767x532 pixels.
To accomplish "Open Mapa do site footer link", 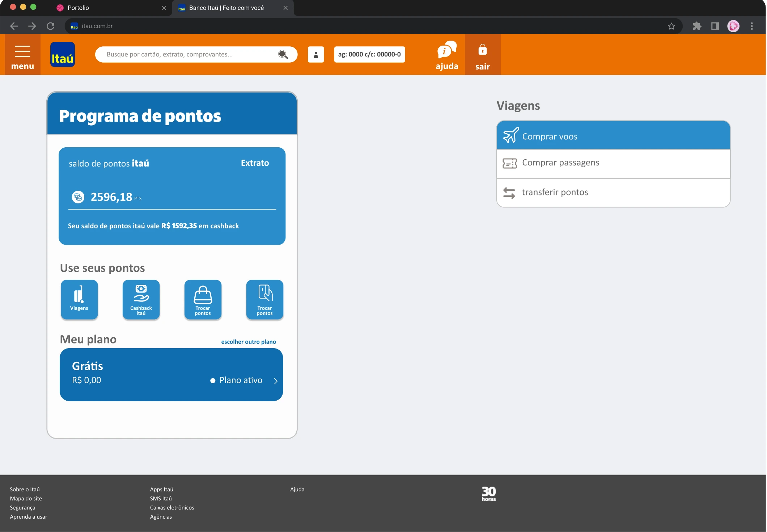I will 26,498.
